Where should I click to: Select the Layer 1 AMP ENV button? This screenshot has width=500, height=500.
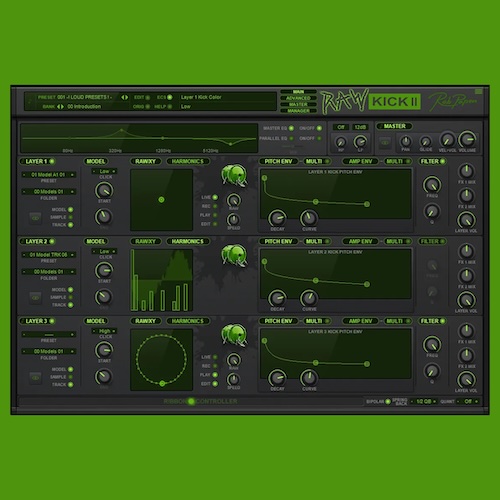(360, 161)
